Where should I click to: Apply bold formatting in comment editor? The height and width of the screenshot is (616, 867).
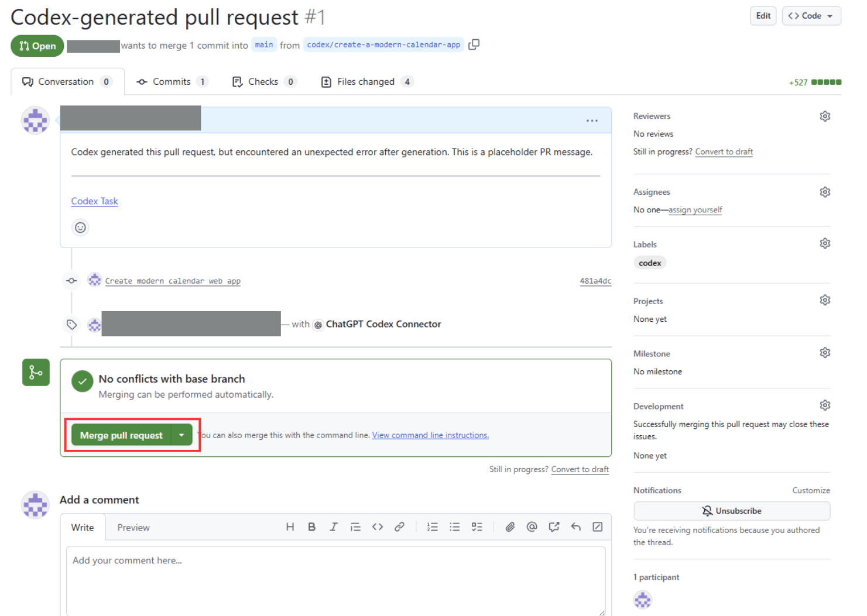(311, 527)
